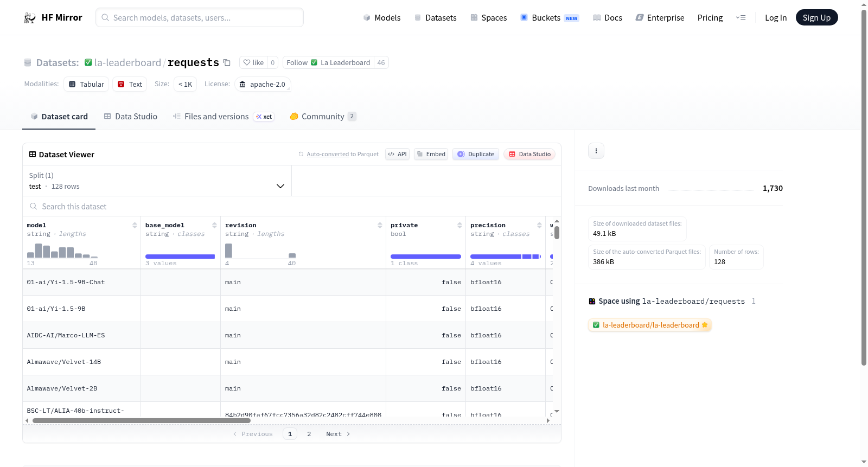Open the Enterprise page
Screen dimensions: 868x467
660,18
